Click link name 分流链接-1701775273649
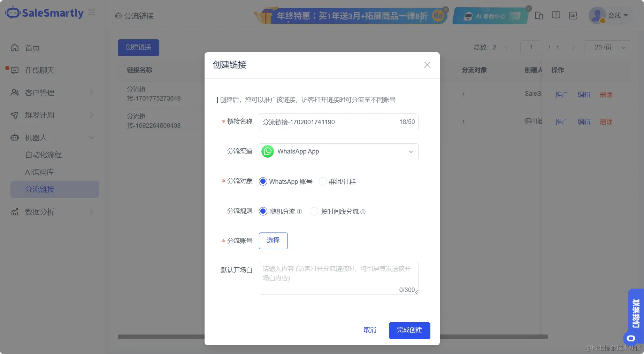 pyautogui.click(x=154, y=94)
